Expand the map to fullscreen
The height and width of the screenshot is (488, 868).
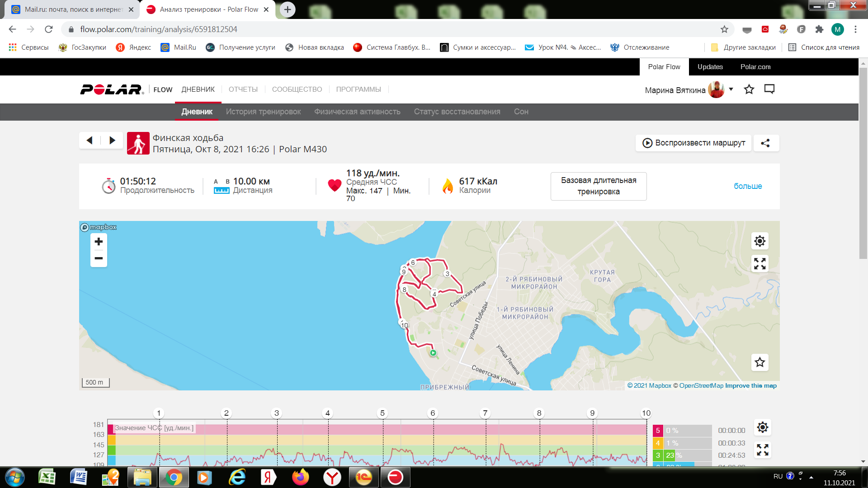pos(759,263)
